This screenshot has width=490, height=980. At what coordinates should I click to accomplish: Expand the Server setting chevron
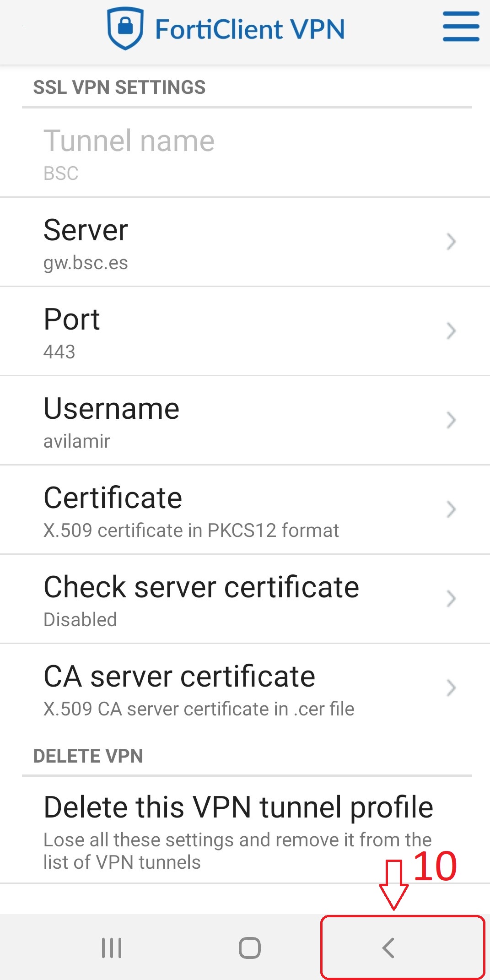[451, 242]
